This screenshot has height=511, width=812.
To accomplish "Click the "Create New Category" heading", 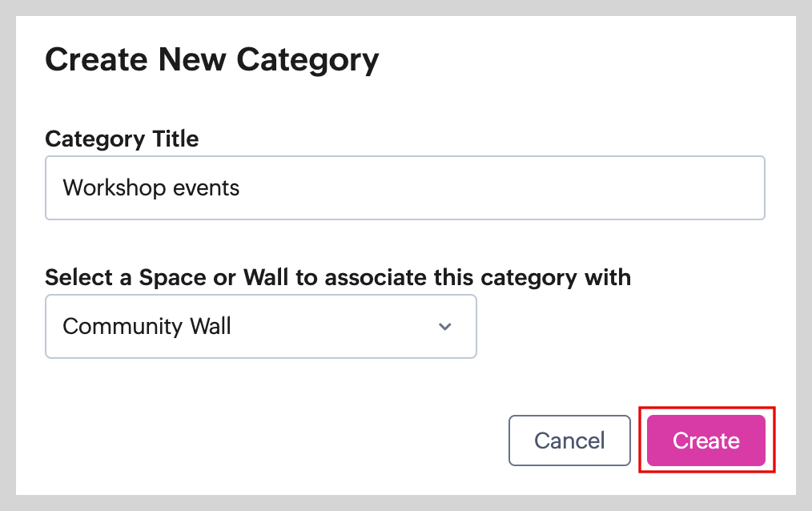I will [211, 61].
